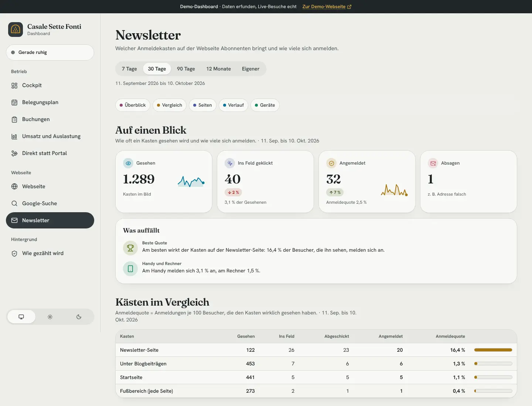Click the Casale Sette Fonti logo icon

click(x=16, y=30)
